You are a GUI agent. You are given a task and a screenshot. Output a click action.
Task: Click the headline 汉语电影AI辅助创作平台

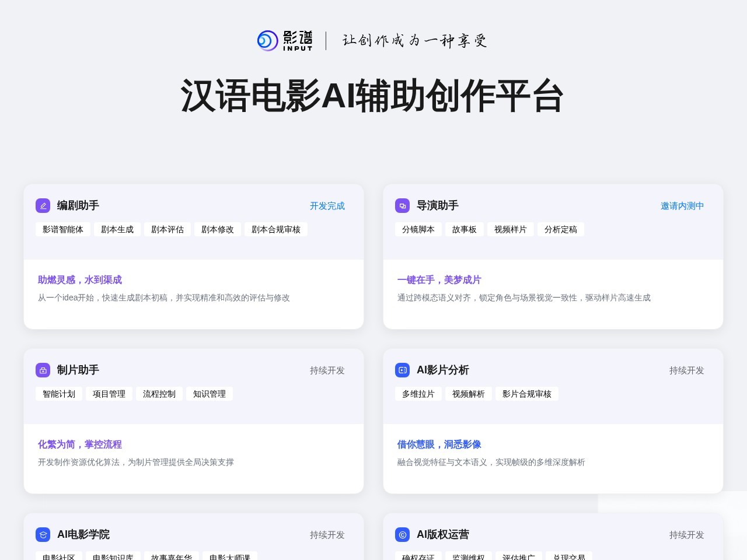point(372,96)
